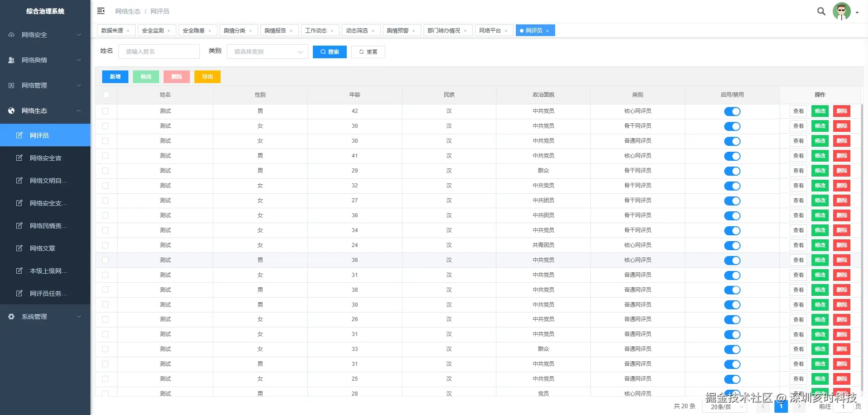Click 网络生态 in the breadcrumb
868x415 pixels.
point(128,11)
